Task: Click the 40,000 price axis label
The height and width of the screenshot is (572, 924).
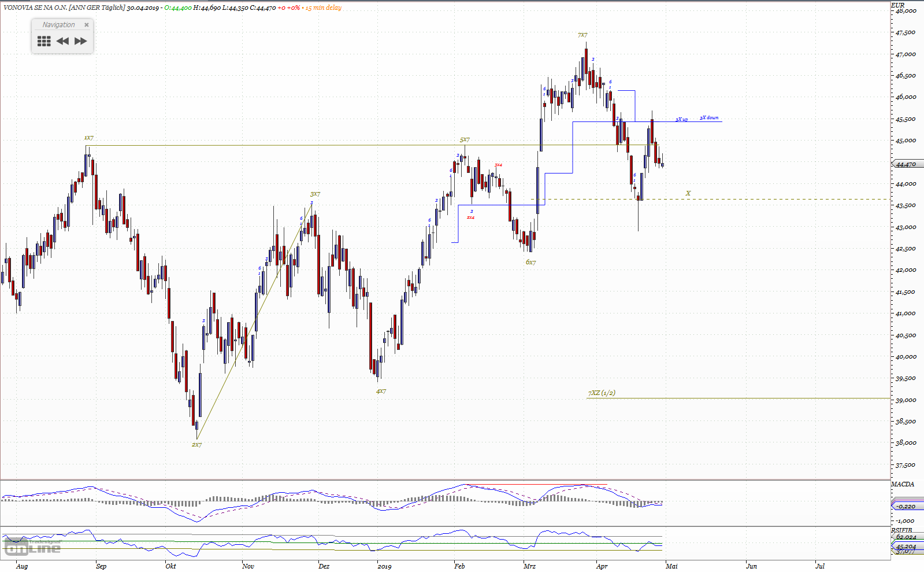Action: 906,357
